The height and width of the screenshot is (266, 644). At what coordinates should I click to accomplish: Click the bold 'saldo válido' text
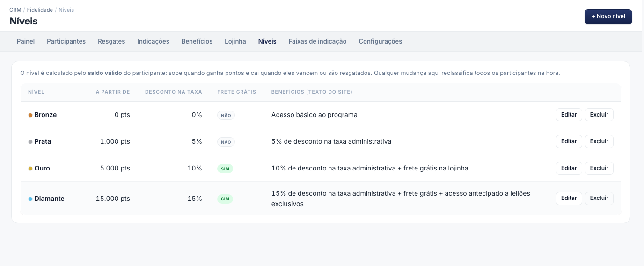105,73
